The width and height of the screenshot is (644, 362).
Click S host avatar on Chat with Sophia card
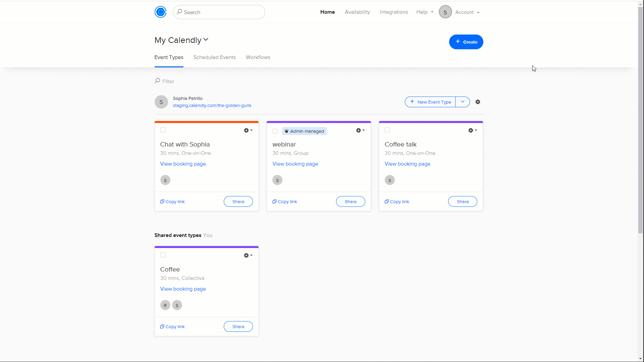[x=165, y=180]
